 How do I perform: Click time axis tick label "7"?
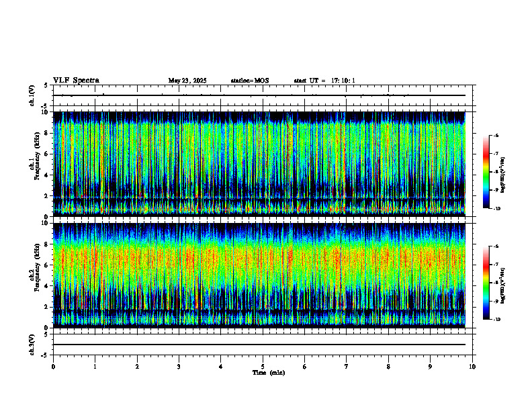(x=347, y=367)
